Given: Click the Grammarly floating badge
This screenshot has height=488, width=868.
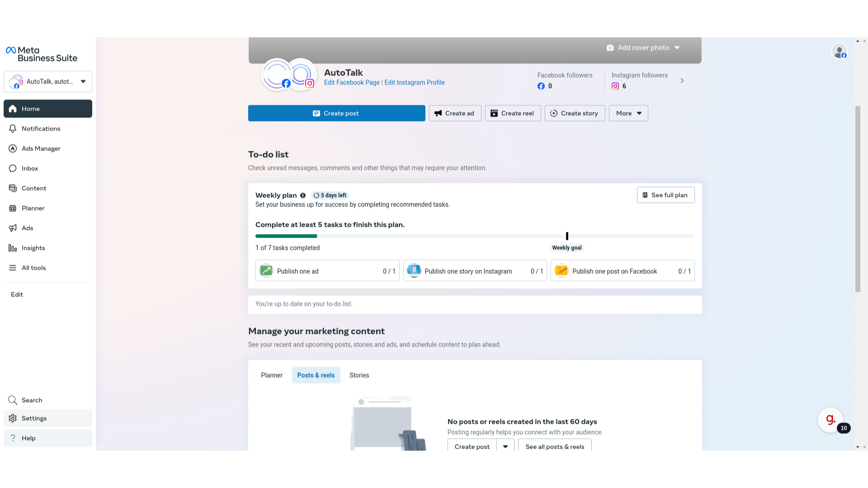Looking at the screenshot, I should (830, 420).
